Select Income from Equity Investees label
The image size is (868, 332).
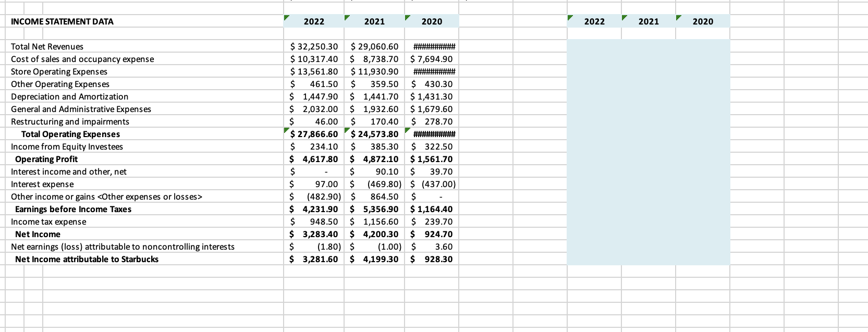[67, 146]
